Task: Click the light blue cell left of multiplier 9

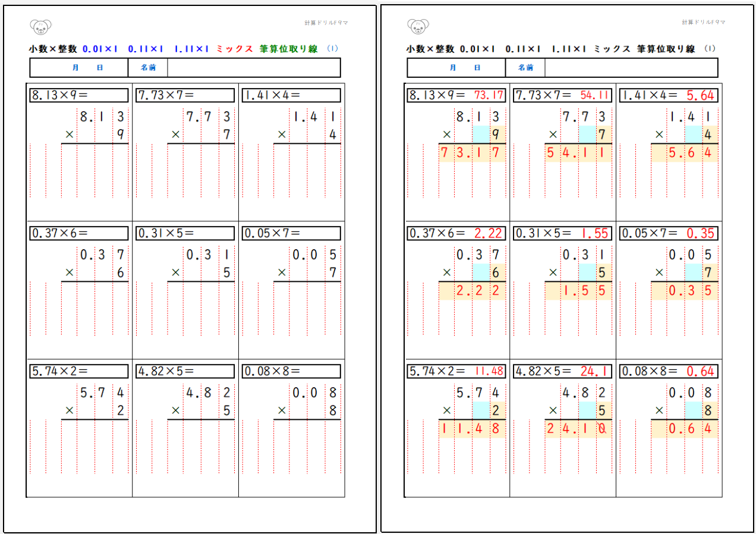Action: click(481, 134)
